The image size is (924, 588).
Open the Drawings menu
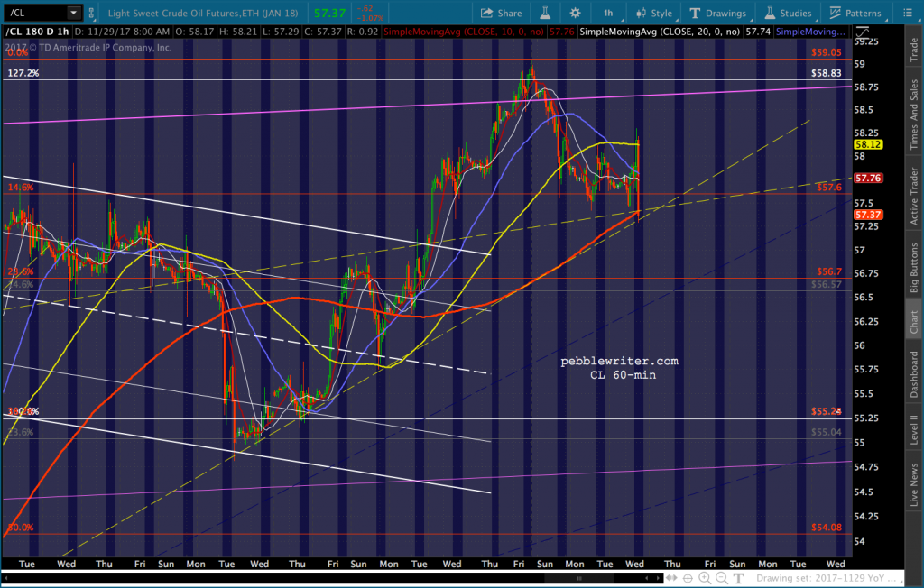(x=717, y=13)
